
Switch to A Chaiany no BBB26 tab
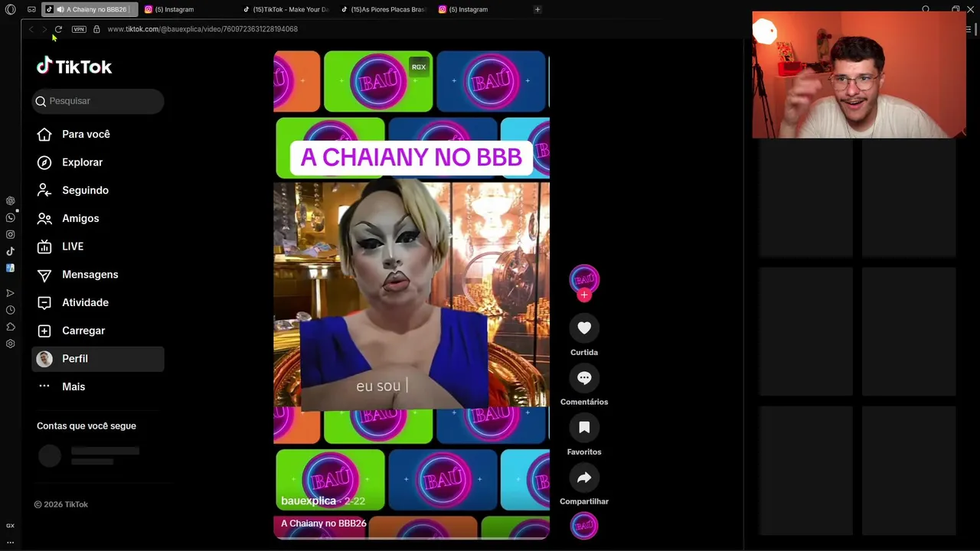89,9
